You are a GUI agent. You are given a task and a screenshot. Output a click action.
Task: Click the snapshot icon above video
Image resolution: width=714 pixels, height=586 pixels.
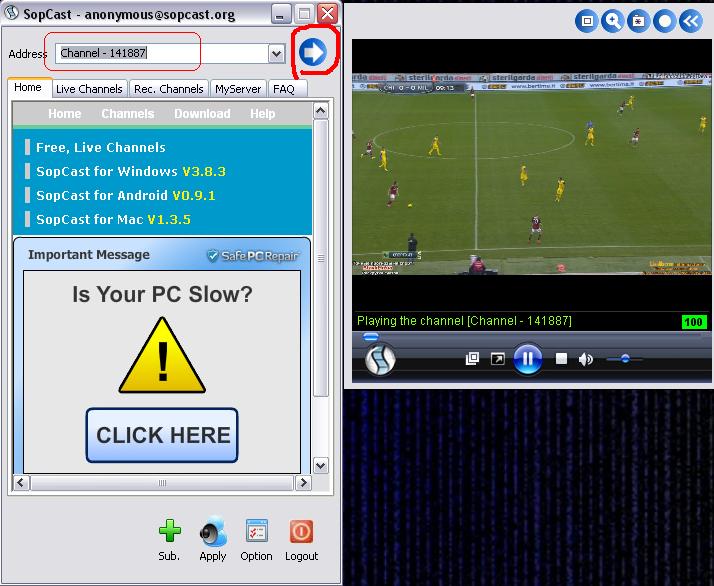coord(638,21)
